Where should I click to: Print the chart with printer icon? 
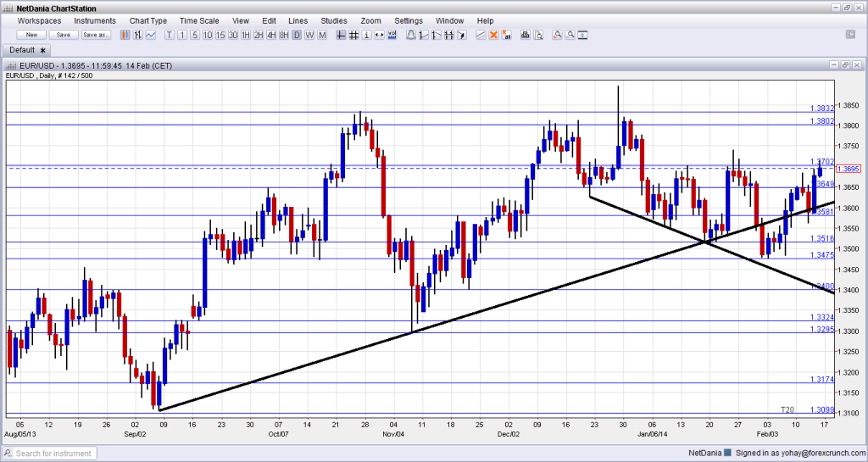point(526,35)
